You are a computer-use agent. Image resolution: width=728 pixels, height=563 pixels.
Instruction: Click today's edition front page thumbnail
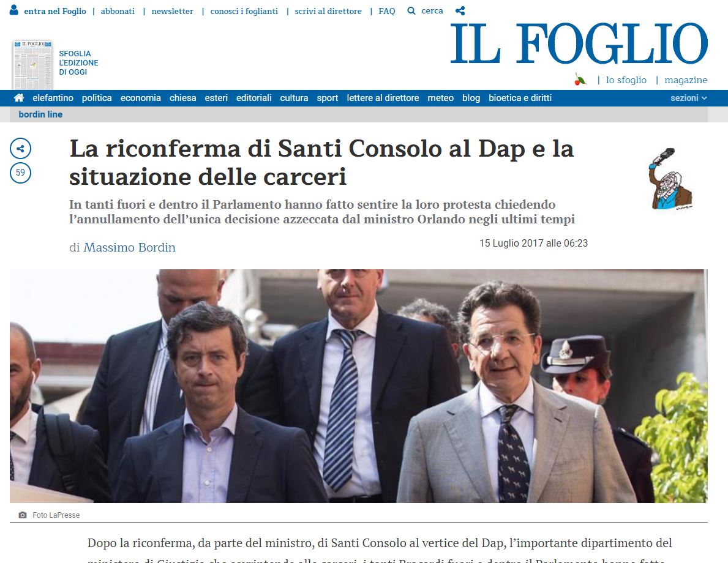click(32, 65)
